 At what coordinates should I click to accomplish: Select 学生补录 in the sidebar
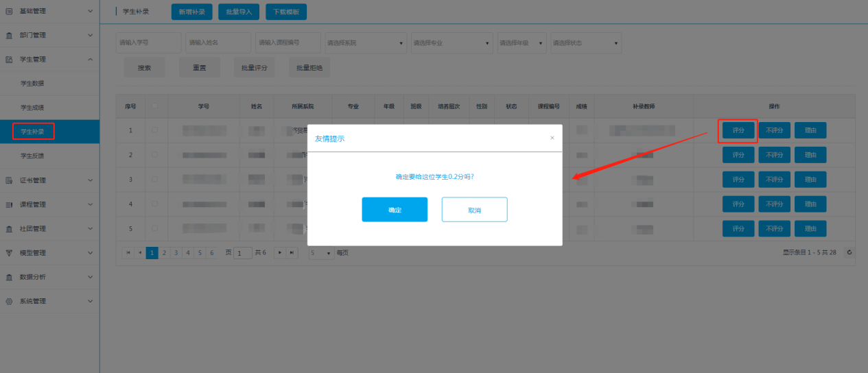pos(49,132)
